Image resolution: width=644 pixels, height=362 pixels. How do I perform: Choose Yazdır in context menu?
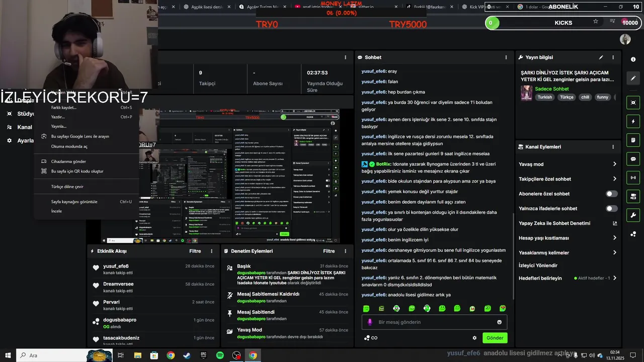pyautogui.click(x=87, y=117)
